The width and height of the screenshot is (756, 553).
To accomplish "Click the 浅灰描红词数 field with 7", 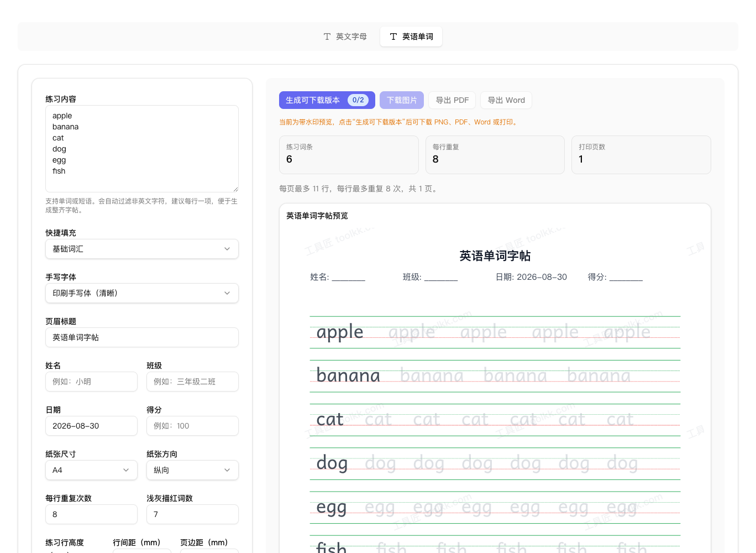I will click(x=192, y=514).
